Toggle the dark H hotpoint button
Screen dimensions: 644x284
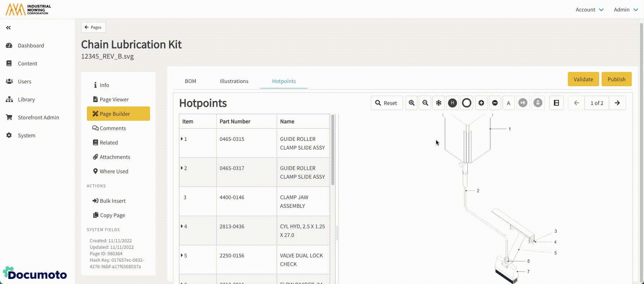pyautogui.click(x=452, y=103)
